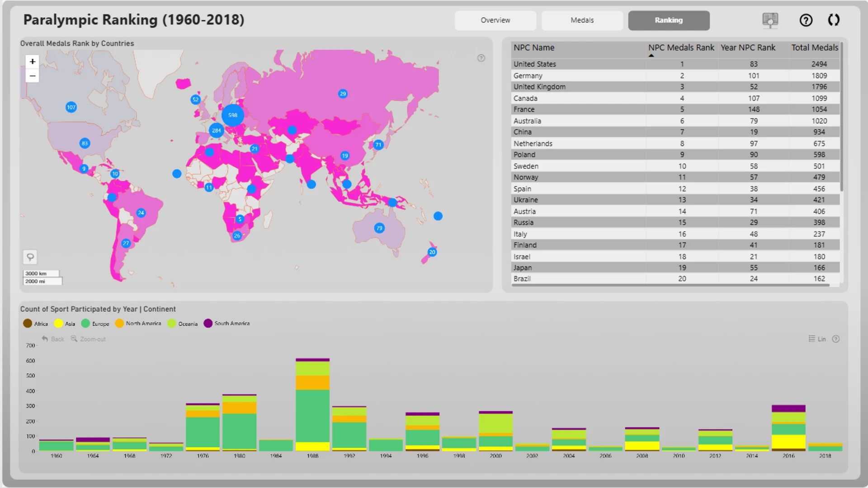
Task: Show map visual help tooltip icon
Action: point(481,58)
